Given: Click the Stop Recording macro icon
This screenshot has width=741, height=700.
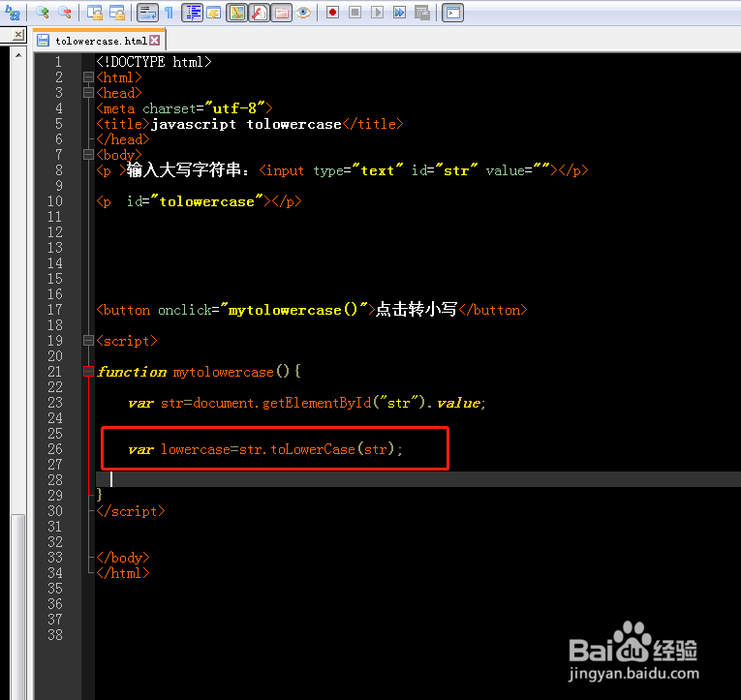Looking at the screenshot, I should click(x=355, y=13).
